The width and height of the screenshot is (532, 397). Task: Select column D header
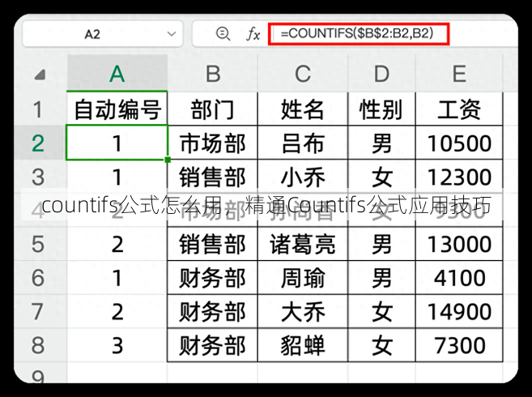[381, 74]
